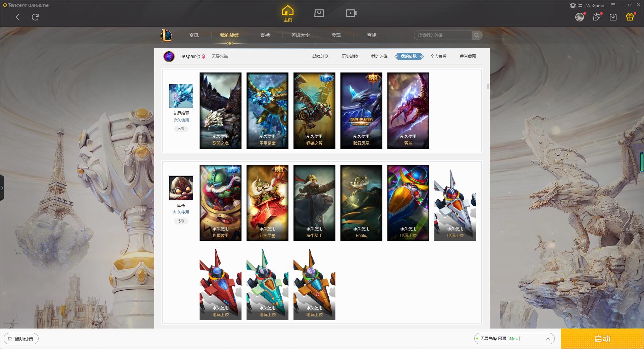Expand the left edge side panel arrow
The image size is (644, 349).
pyautogui.click(x=2, y=188)
